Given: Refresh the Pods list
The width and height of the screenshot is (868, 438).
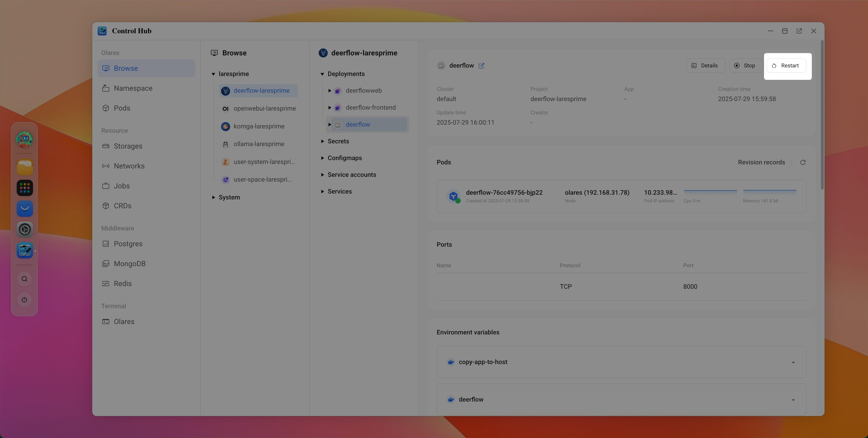Looking at the screenshot, I should point(803,163).
